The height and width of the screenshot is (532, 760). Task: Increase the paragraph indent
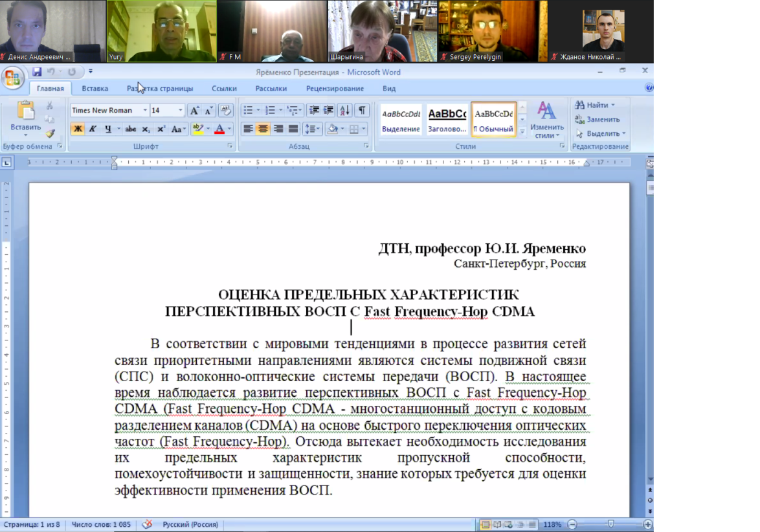pos(329,111)
